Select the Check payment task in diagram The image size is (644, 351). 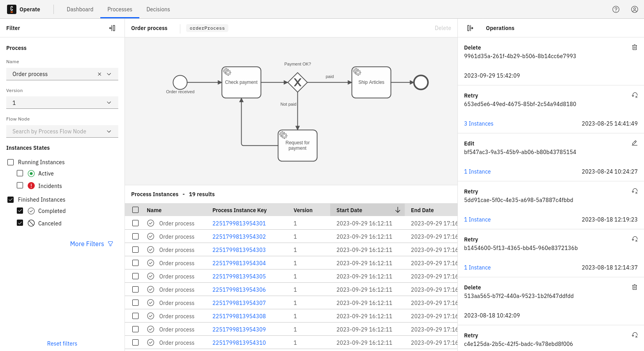click(241, 82)
